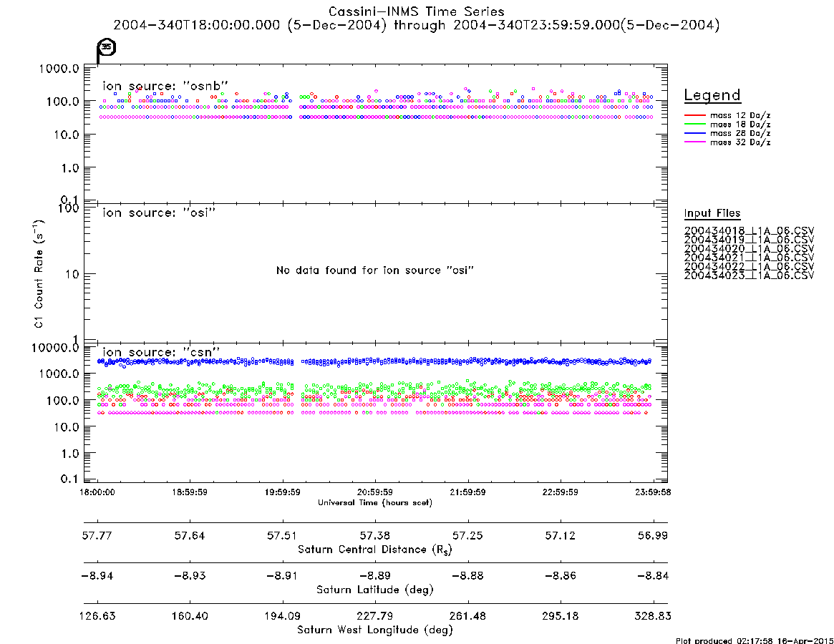834x644 pixels.
Task: Click the 'ion source: "osi"' panel label
Action: [x=159, y=213]
